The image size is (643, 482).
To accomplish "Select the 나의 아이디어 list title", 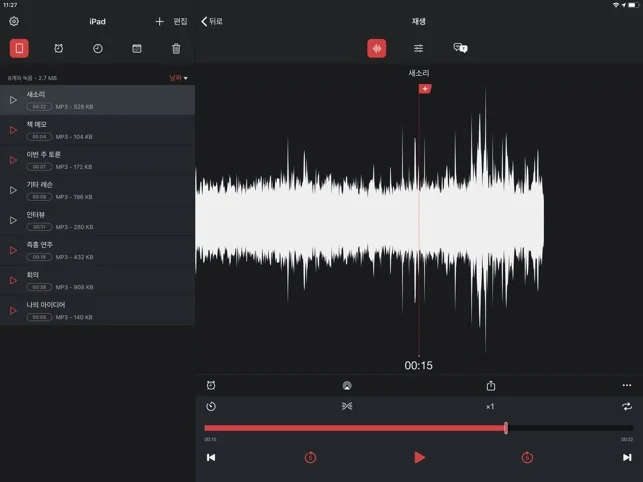I will [x=46, y=305].
